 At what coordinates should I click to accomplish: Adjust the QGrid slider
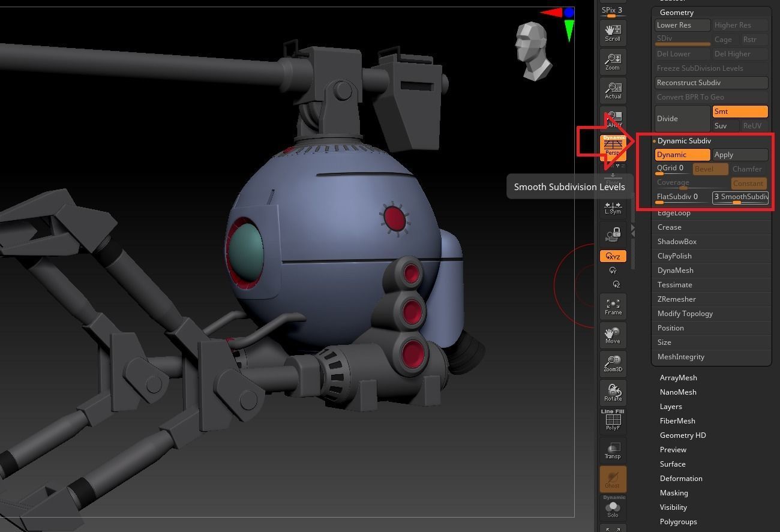coord(672,169)
